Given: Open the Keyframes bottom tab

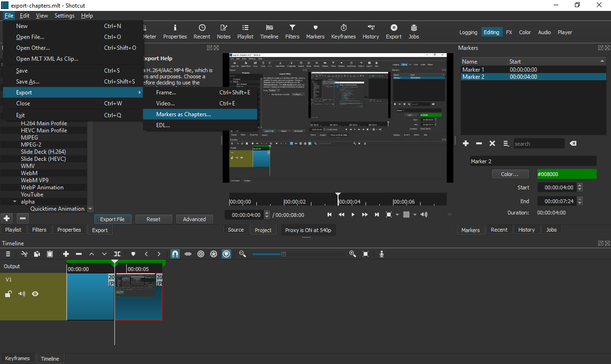Looking at the screenshot, I should 18,358.
